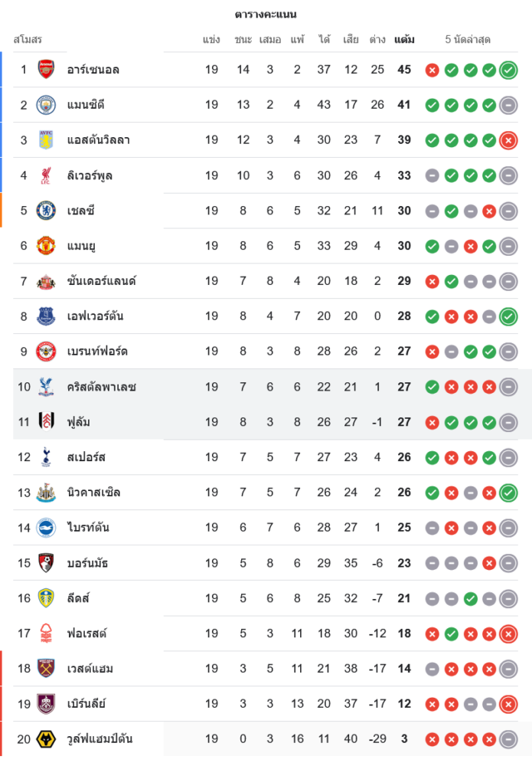The image size is (532, 766).
Task: Click the Manchester City club crest
Action: pos(47,105)
